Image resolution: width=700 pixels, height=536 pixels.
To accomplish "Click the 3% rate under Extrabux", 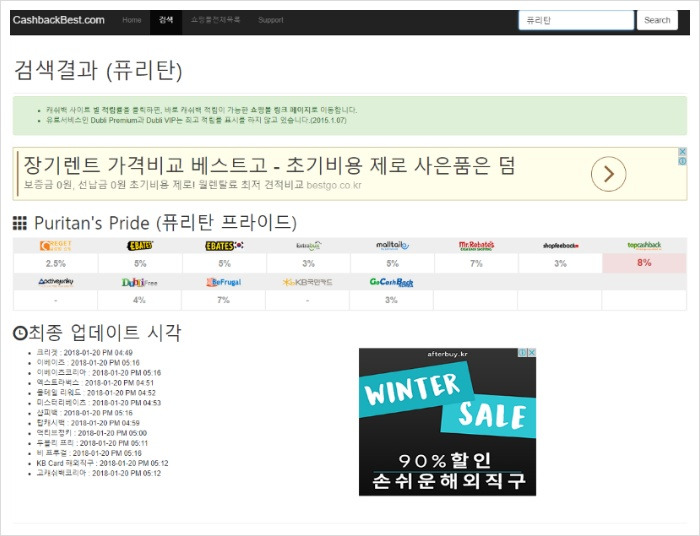I will click(x=308, y=263).
